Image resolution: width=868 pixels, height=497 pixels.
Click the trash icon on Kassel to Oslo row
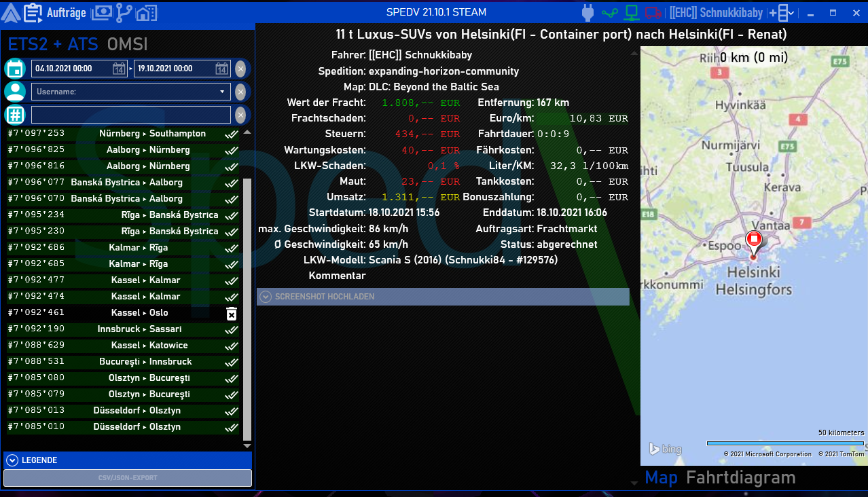(232, 313)
